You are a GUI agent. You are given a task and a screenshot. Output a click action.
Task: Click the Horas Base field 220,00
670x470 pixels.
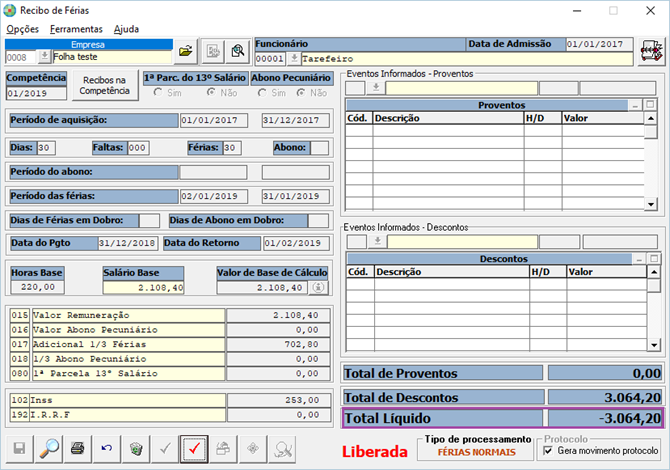pos(38,288)
